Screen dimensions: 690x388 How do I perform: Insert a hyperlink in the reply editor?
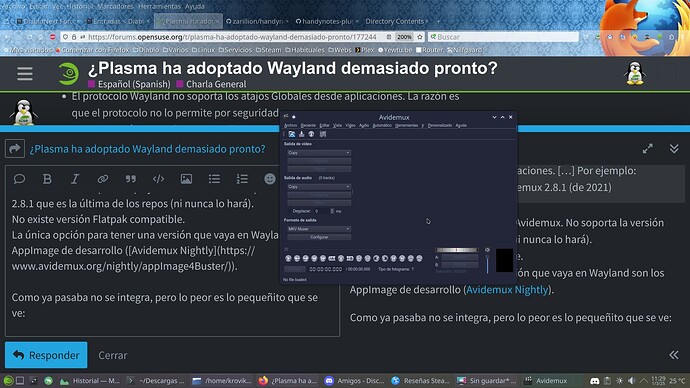coord(103,179)
